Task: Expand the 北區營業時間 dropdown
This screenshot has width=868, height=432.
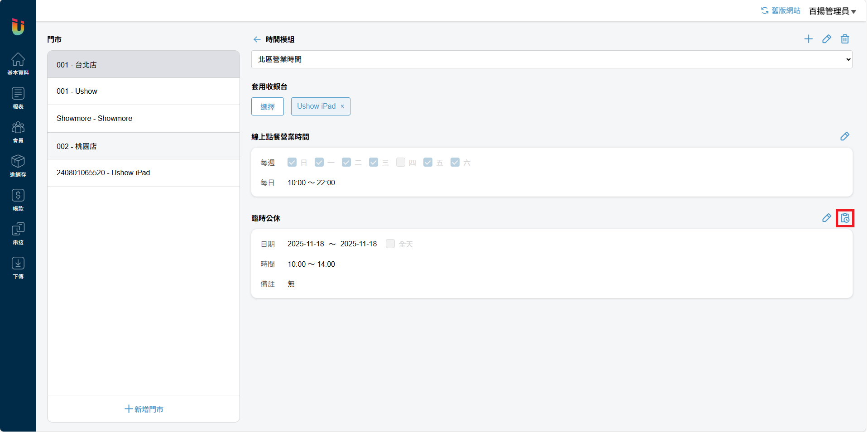Action: [x=551, y=59]
